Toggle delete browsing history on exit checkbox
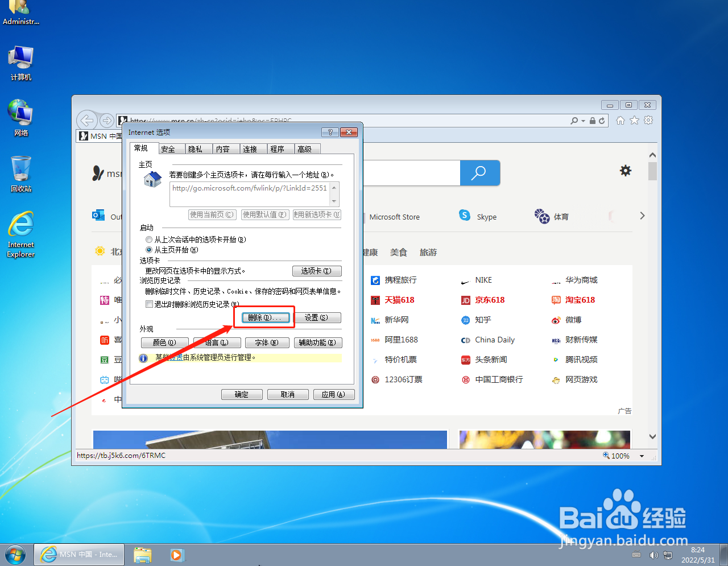 pos(149,304)
